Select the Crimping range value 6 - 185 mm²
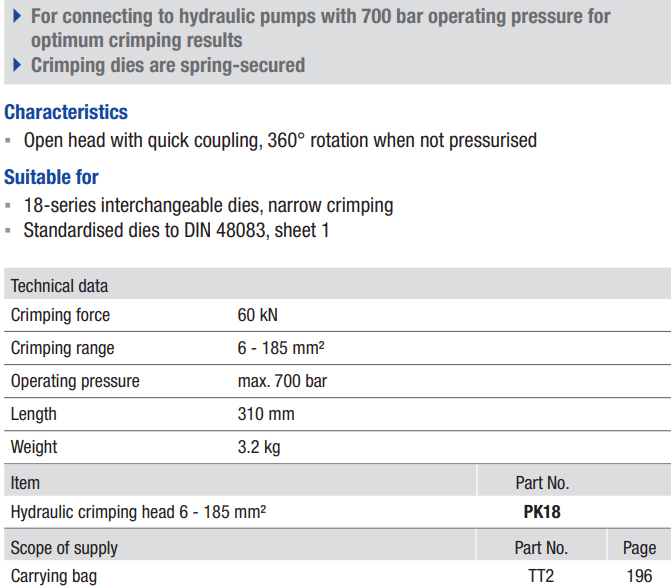 [281, 348]
